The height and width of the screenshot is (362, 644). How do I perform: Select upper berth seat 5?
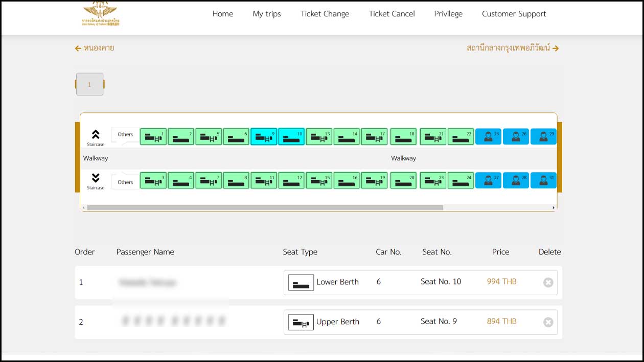pos(209,137)
